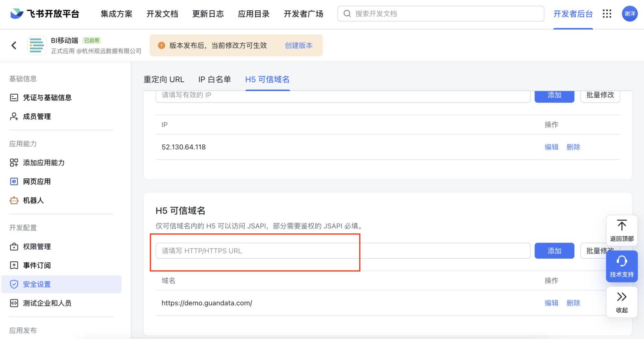Image resolution: width=644 pixels, height=339 pixels.
Task: Select 权限管理 in sidebar
Action: click(x=37, y=247)
